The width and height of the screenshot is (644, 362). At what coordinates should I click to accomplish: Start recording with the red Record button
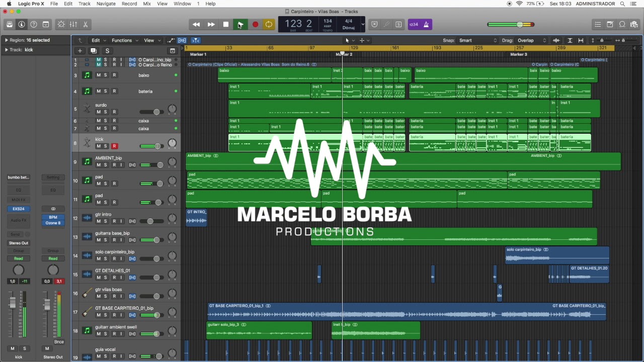tap(255, 24)
